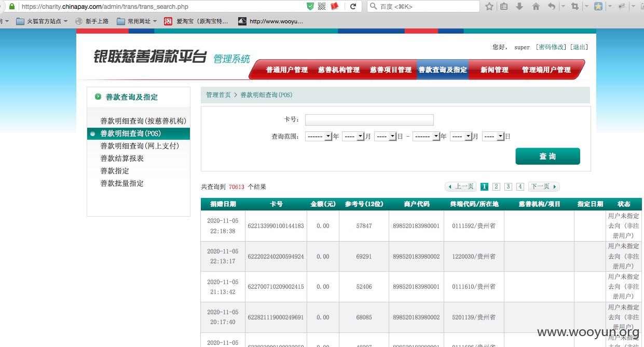Go to browser home page icon
The height and width of the screenshot is (347, 644).
tap(536, 7)
